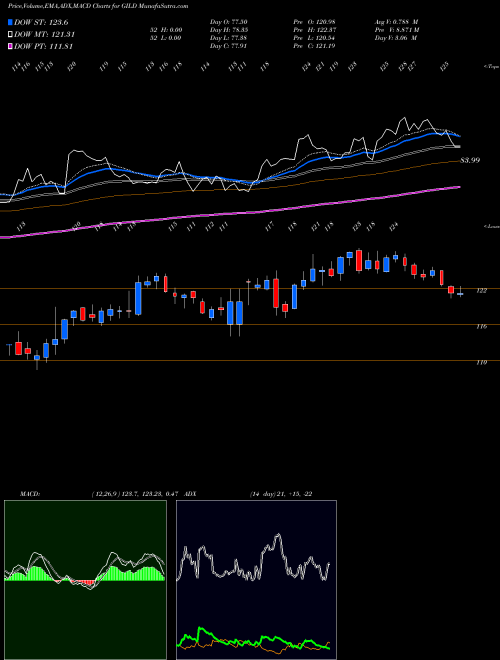Image resolution: width=500 pixels, height=660 pixels.
Task: Click the 'Pre L: 120.54' value
Action: (314, 38)
